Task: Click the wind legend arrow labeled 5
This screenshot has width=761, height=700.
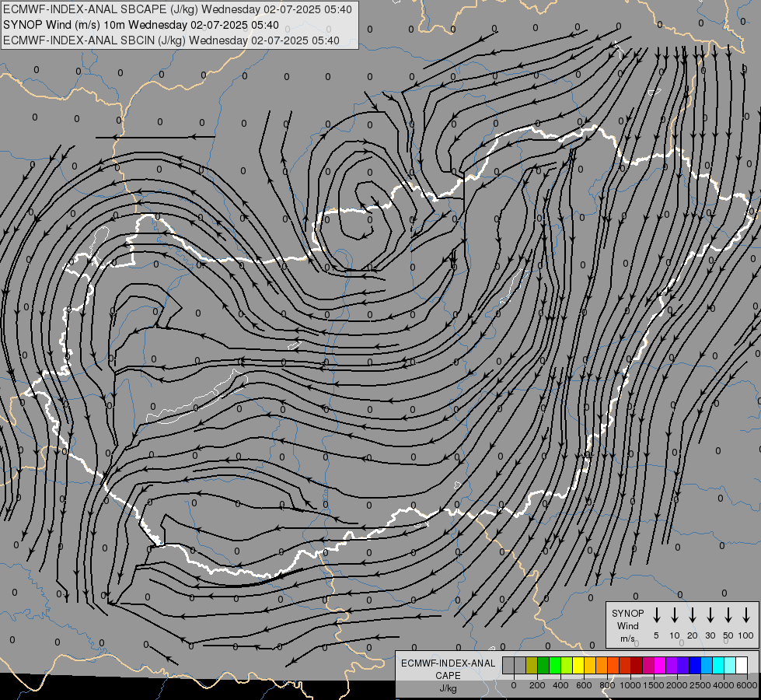Action: click(657, 614)
